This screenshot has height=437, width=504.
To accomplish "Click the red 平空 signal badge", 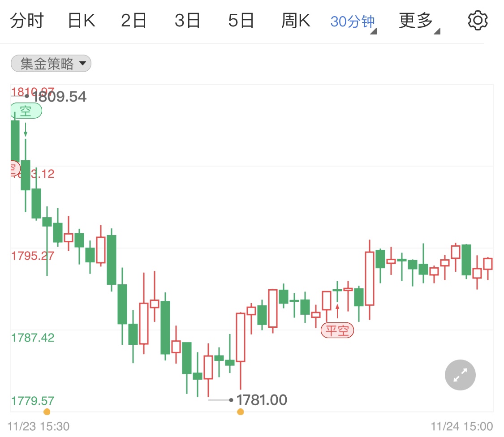I will 338,330.
